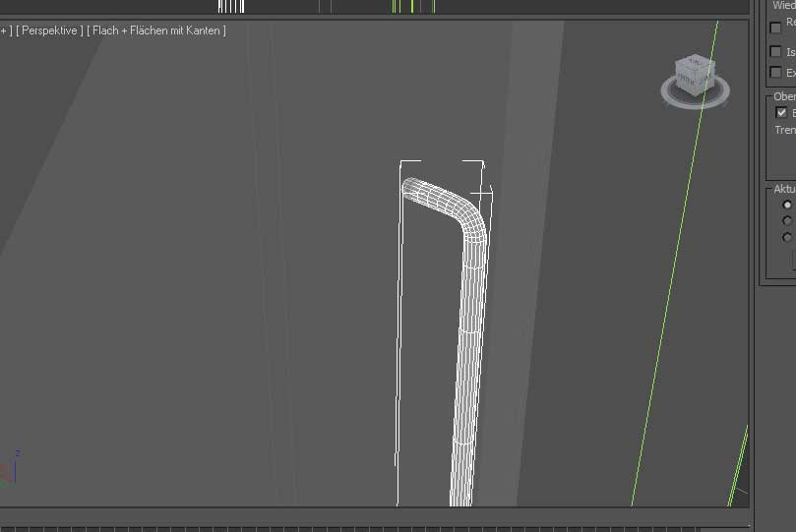Enable the "Re" checkbox in the side panel

click(x=776, y=28)
